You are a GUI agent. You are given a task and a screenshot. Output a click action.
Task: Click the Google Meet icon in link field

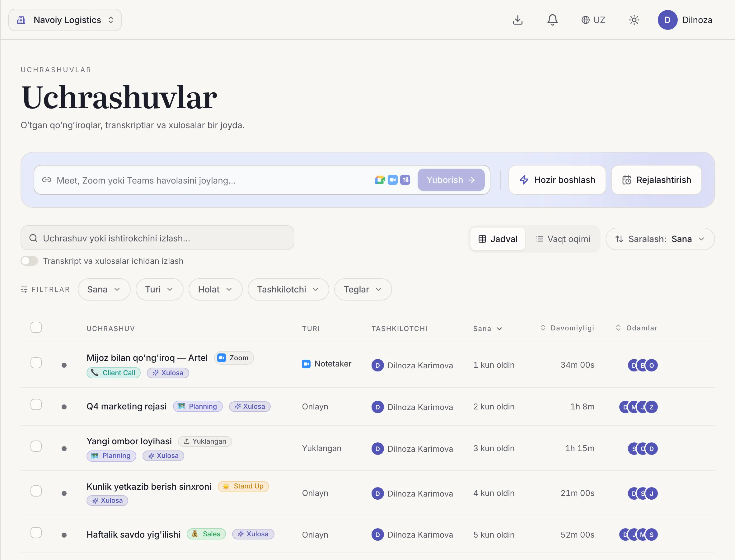coord(380,180)
